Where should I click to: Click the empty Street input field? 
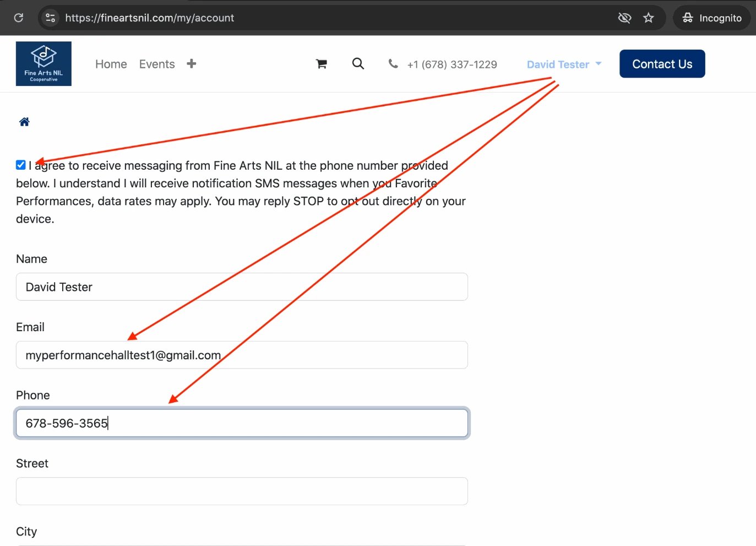242,491
